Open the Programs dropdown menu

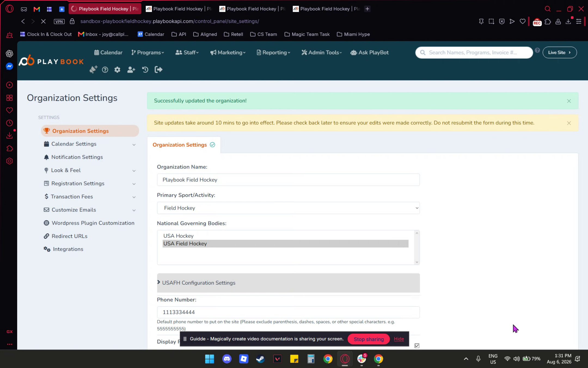(148, 53)
